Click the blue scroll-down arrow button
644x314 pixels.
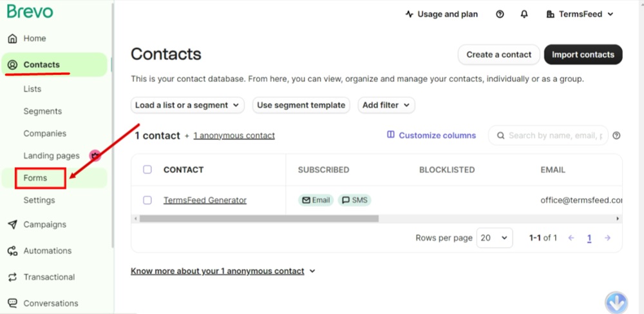pos(616,303)
